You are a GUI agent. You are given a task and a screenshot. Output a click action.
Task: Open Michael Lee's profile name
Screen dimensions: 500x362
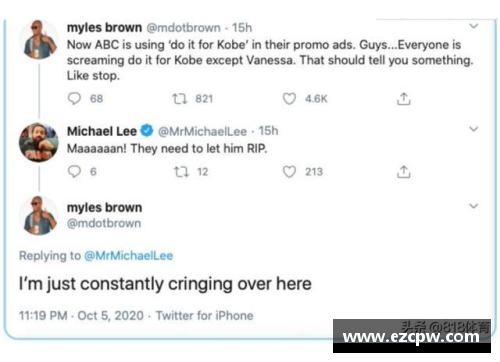point(102,131)
